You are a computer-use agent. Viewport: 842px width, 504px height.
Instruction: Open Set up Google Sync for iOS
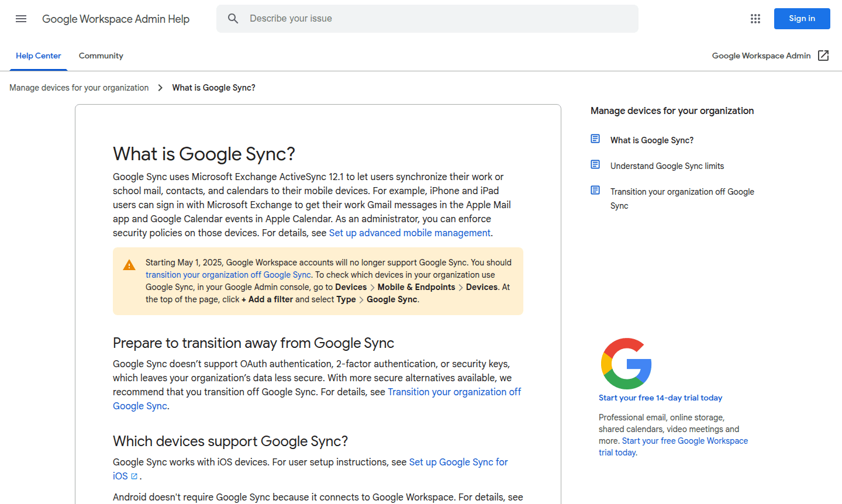(x=458, y=462)
